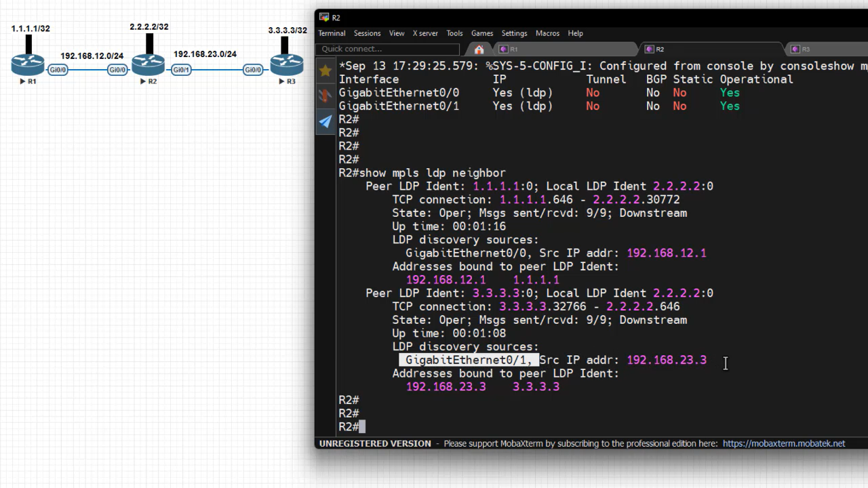Switch to the R1 terminal tab

tap(513, 49)
